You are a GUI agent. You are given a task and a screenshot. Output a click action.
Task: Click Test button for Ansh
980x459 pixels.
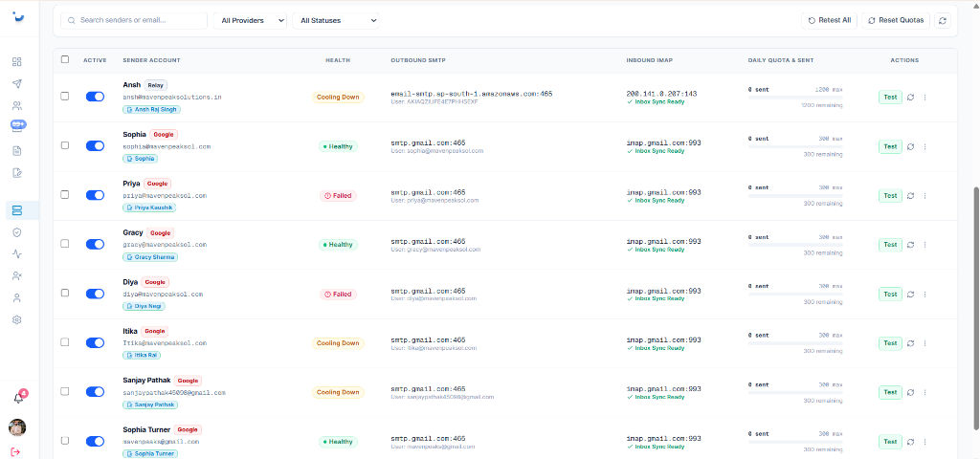(x=890, y=98)
